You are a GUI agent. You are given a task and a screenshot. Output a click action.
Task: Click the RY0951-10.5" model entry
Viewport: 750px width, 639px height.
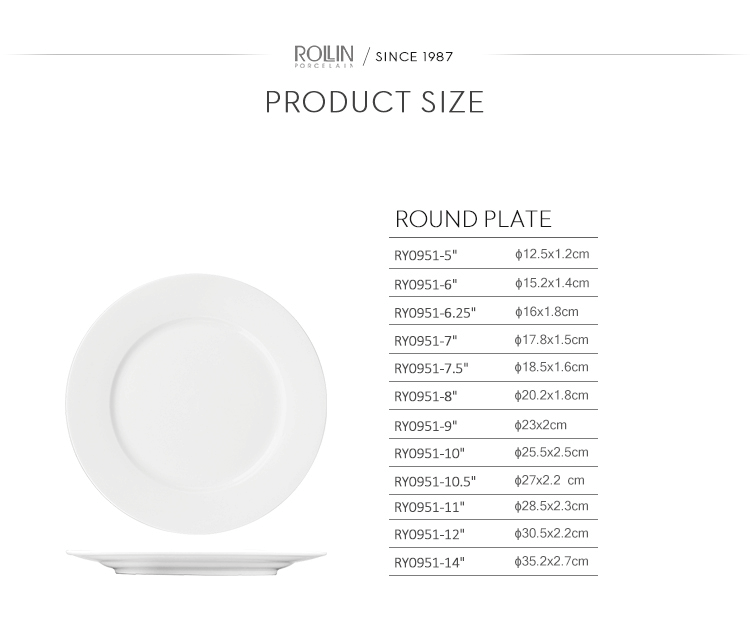pos(435,482)
